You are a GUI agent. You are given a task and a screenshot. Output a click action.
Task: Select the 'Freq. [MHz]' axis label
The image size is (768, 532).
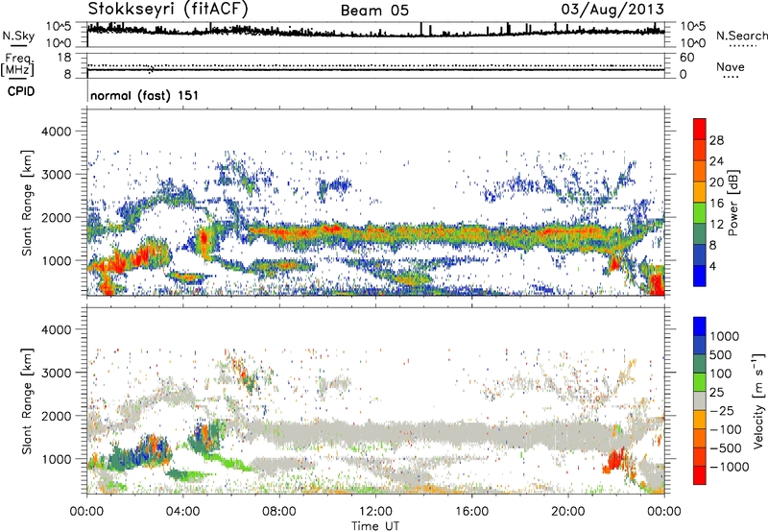pos(17,65)
